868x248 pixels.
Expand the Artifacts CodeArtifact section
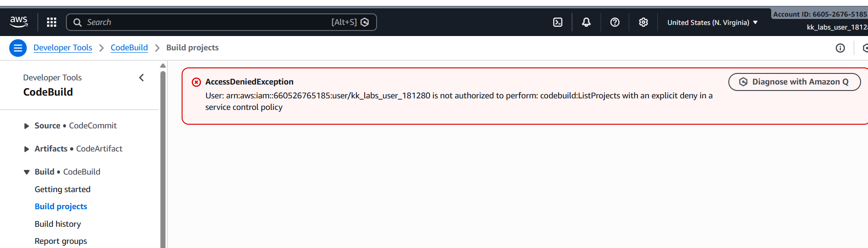(x=27, y=149)
